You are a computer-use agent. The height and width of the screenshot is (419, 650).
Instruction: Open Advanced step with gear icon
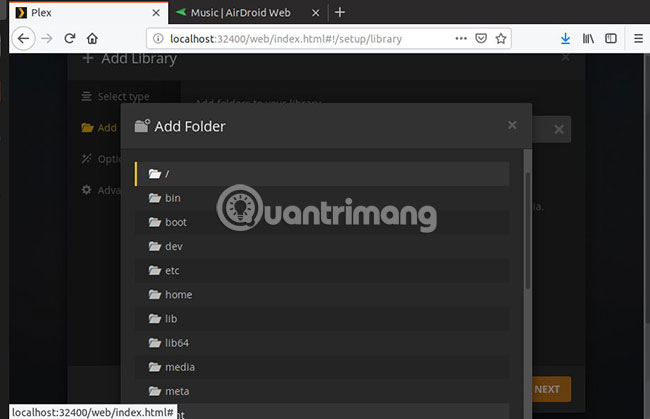(x=101, y=190)
